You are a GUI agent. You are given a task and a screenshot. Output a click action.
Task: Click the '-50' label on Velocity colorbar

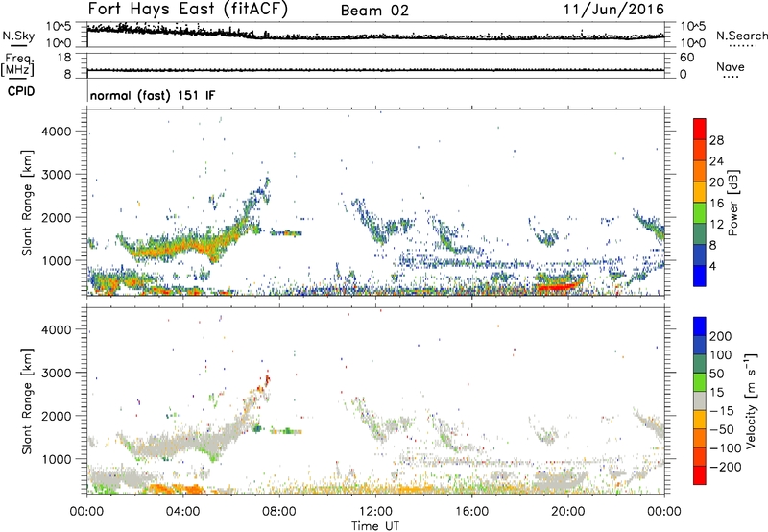point(722,429)
